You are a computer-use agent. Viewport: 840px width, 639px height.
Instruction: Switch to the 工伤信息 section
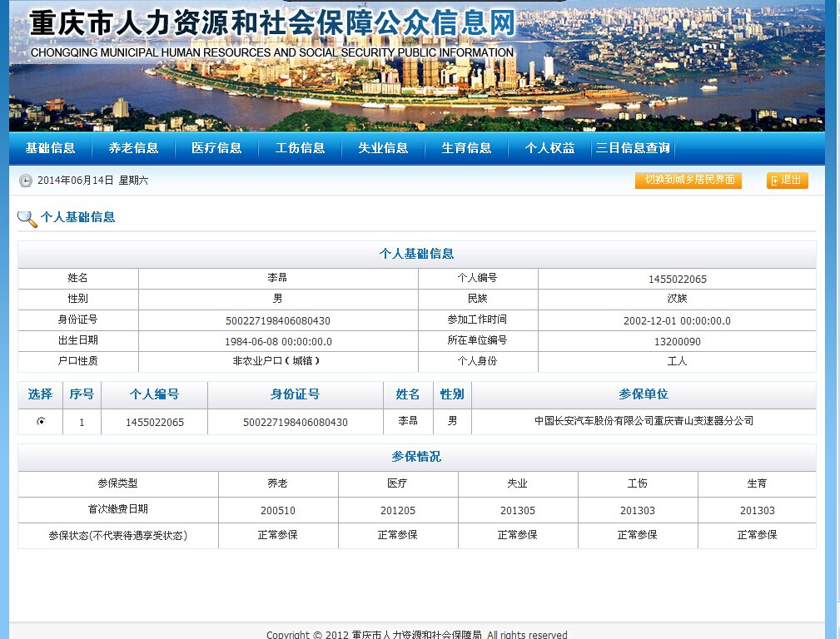[300, 148]
